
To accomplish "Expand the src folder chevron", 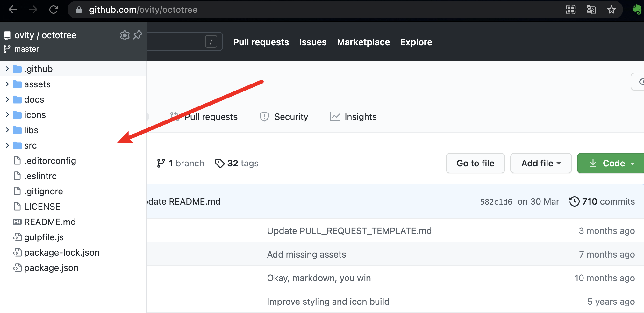I will click(7, 145).
